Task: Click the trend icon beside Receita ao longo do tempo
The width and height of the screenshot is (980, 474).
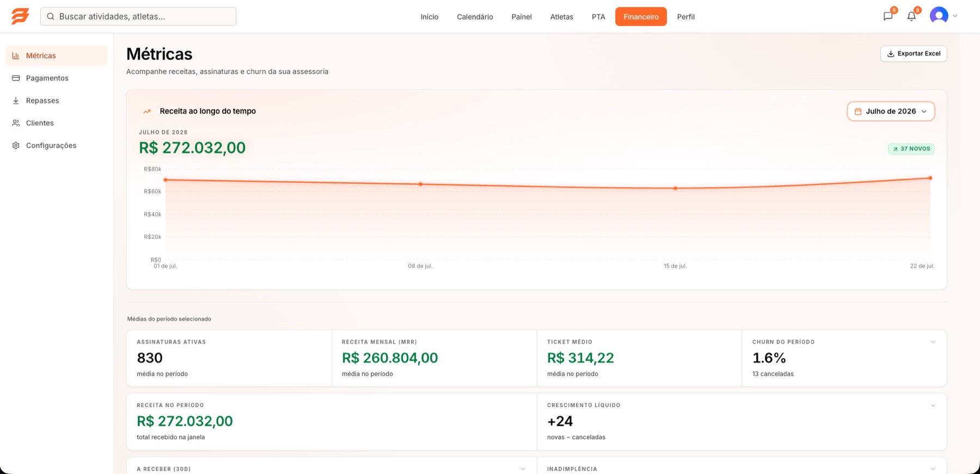Action: pyautogui.click(x=147, y=111)
